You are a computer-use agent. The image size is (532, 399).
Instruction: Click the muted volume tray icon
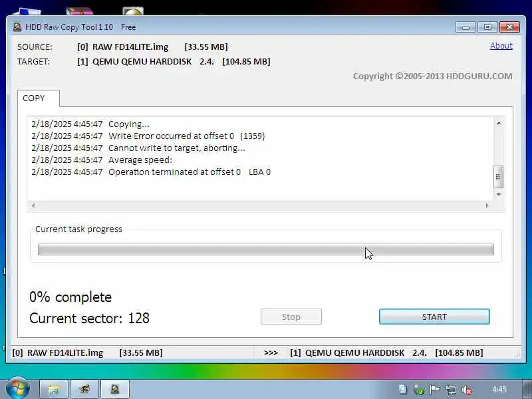(467, 390)
